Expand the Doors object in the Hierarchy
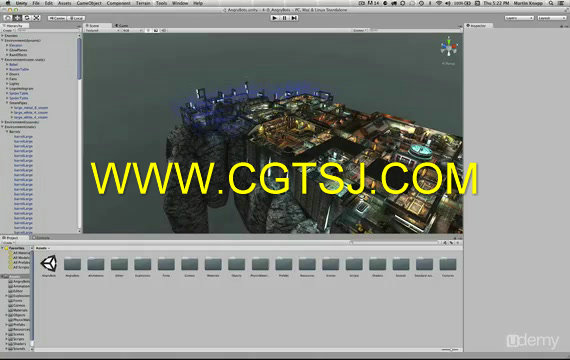 pyautogui.click(x=7, y=74)
